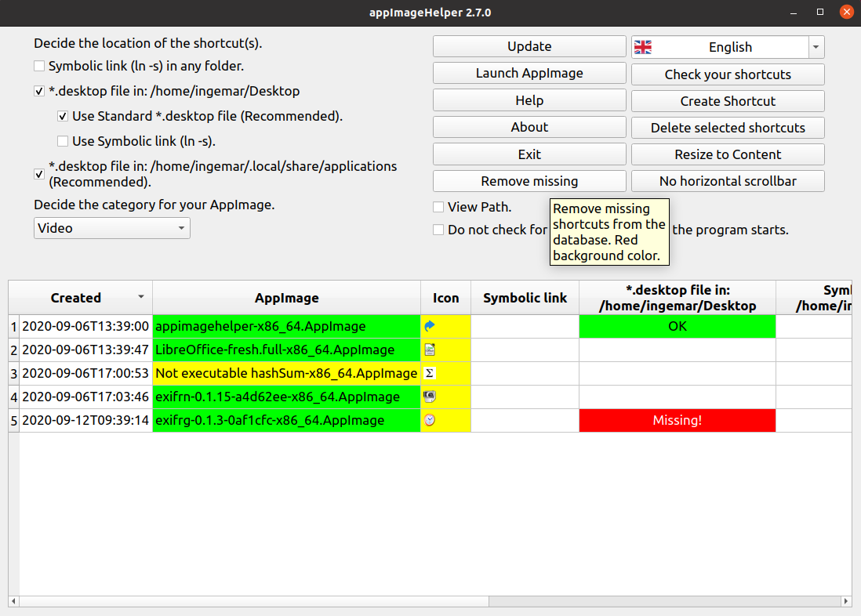This screenshot has width=861, height=616.
Task: Click Resize to Content button
Action: point(728,155)
